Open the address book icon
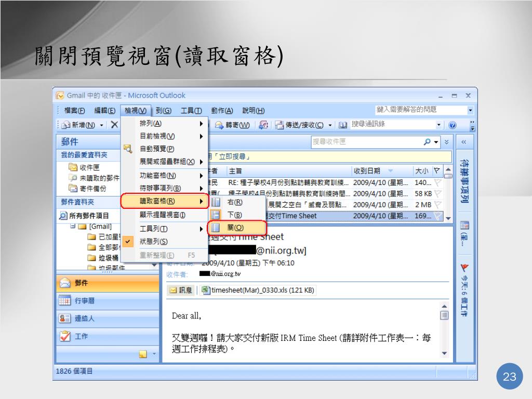 coord(343,125)
